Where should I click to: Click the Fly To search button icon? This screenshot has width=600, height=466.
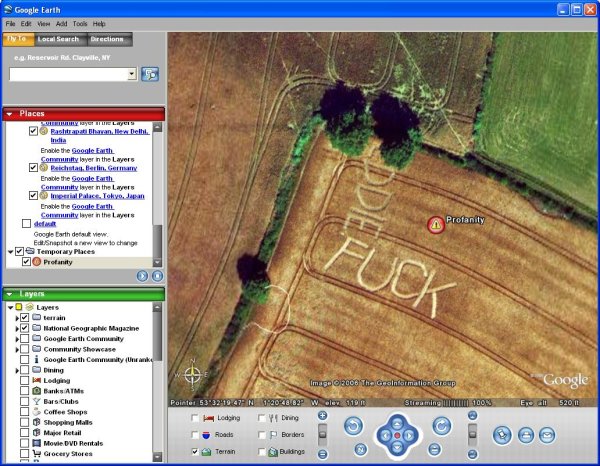pos(150,74)
